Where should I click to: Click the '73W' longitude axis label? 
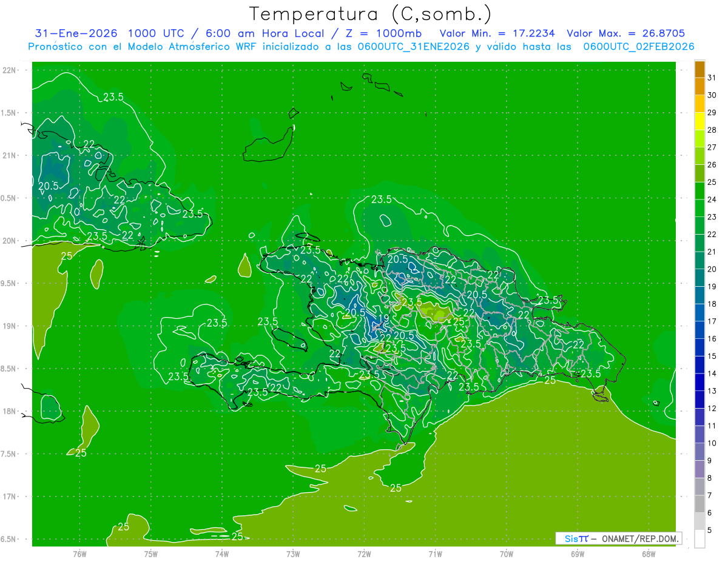point(293,554)
